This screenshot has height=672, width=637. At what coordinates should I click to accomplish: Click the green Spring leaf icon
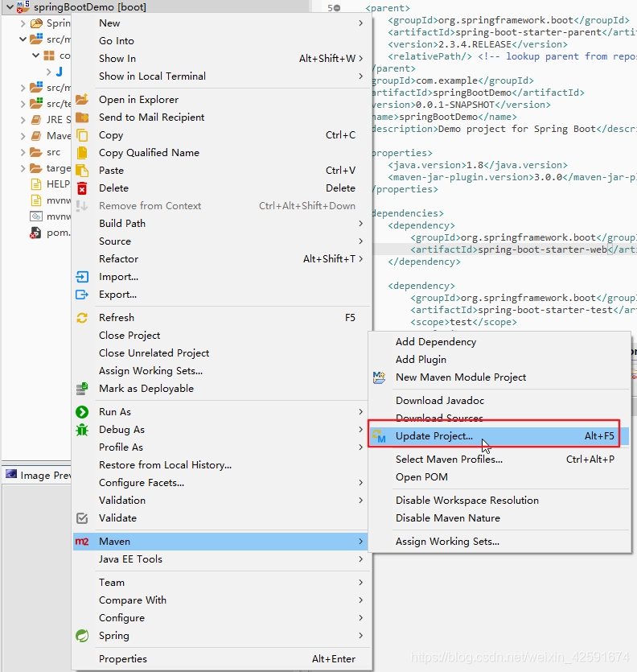coord(82,636)
